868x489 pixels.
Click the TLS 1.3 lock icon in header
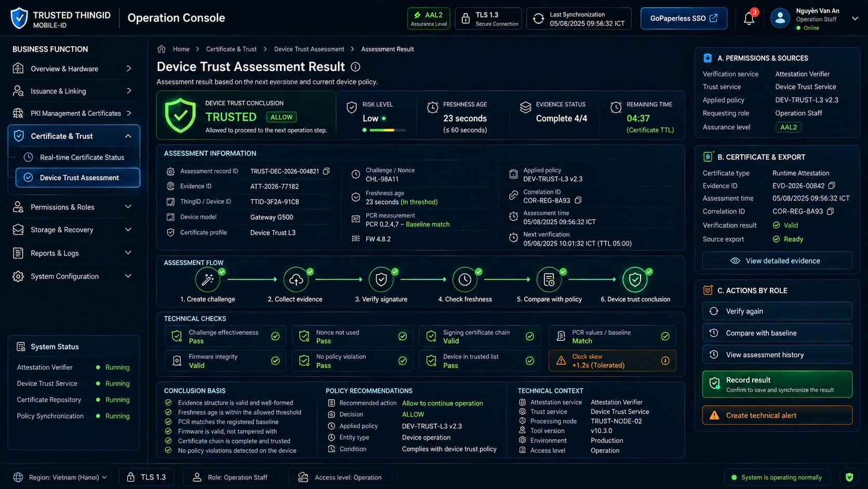point(465,19)
